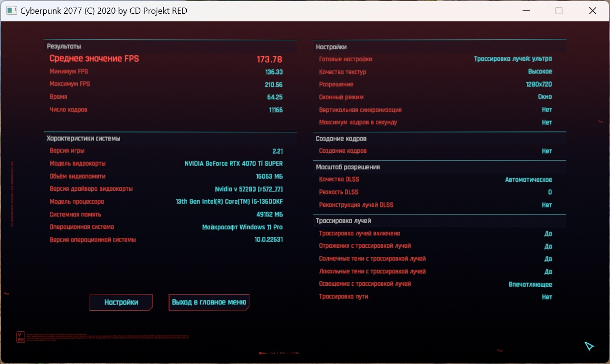610x364 pixels.
Task: Click texture quality value Высокое
Action: [540, 72]
